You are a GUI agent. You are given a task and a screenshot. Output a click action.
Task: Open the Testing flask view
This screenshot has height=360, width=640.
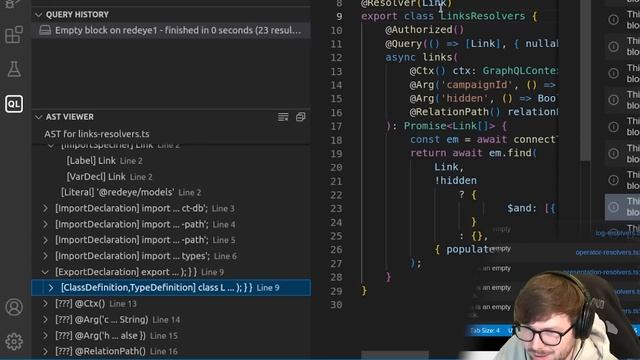tap(14, 69)
